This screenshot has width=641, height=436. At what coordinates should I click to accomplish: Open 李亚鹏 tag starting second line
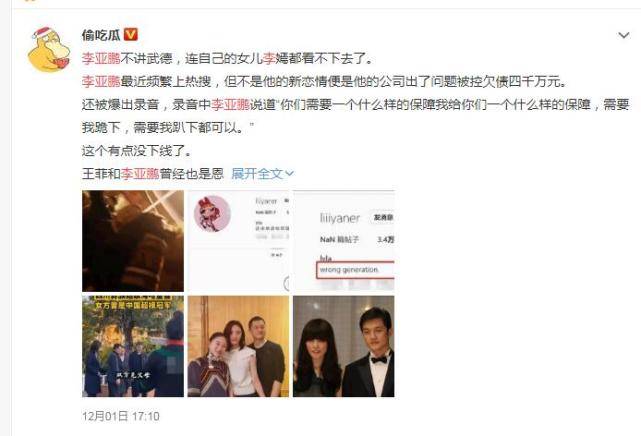tap(101, 81)
